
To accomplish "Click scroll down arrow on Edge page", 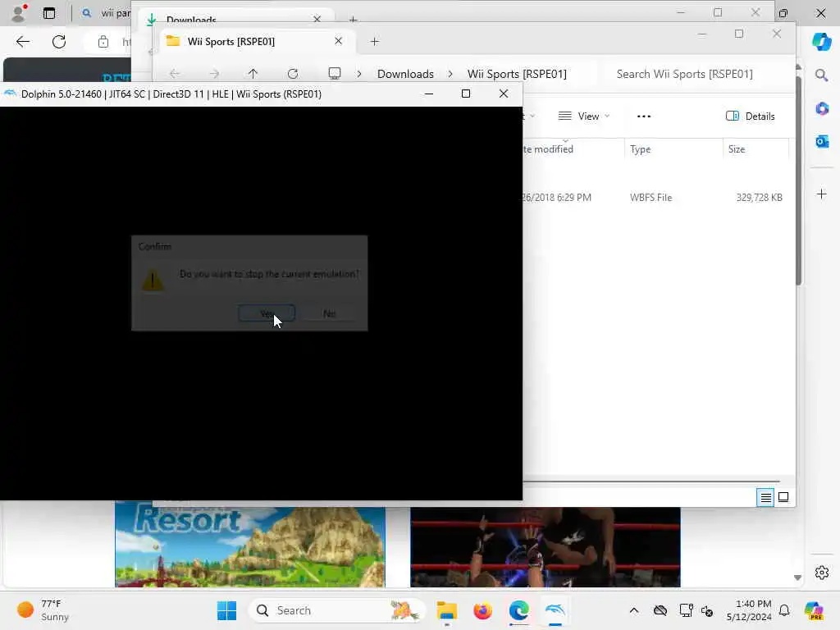I will click(x=797, y=577).
